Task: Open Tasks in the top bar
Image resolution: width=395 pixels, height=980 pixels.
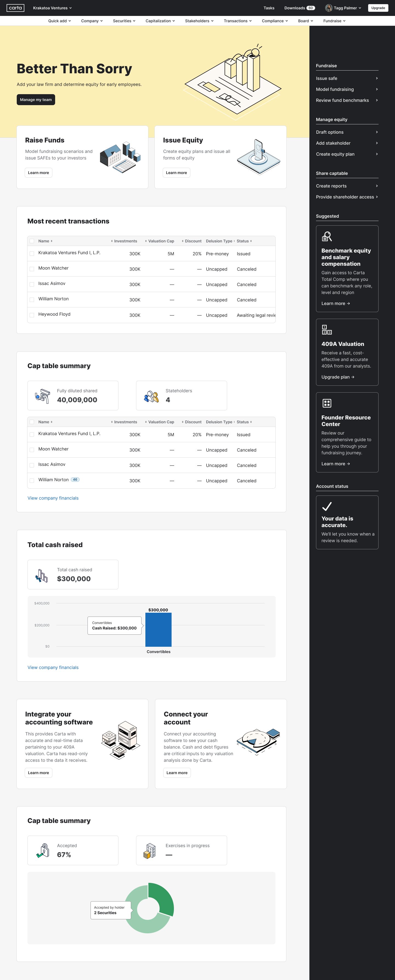Action: [269, 8]
